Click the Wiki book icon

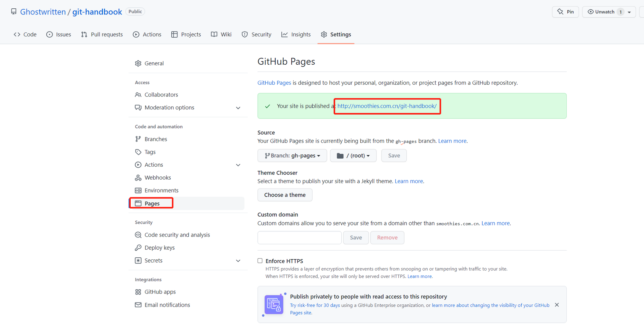214,34
